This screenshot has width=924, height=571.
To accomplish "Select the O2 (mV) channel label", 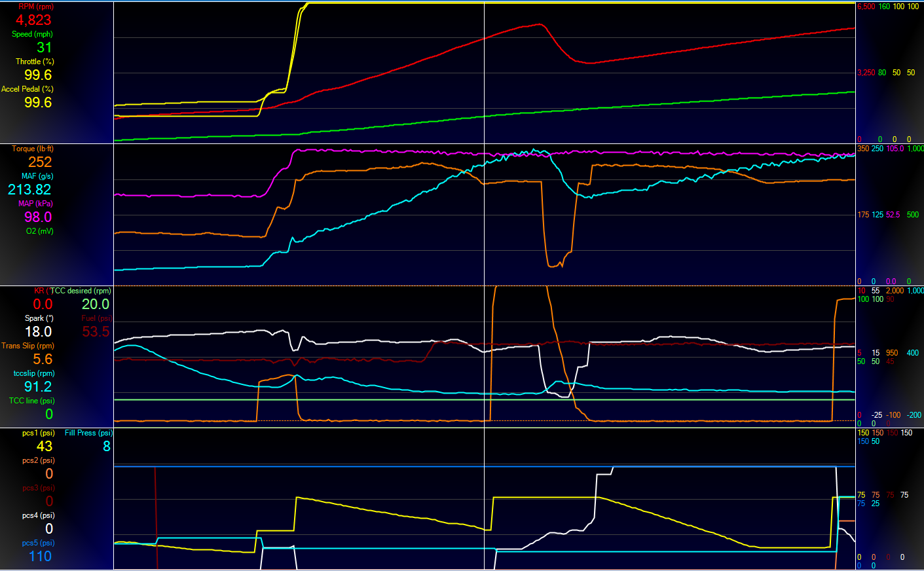I will [40, 231].
